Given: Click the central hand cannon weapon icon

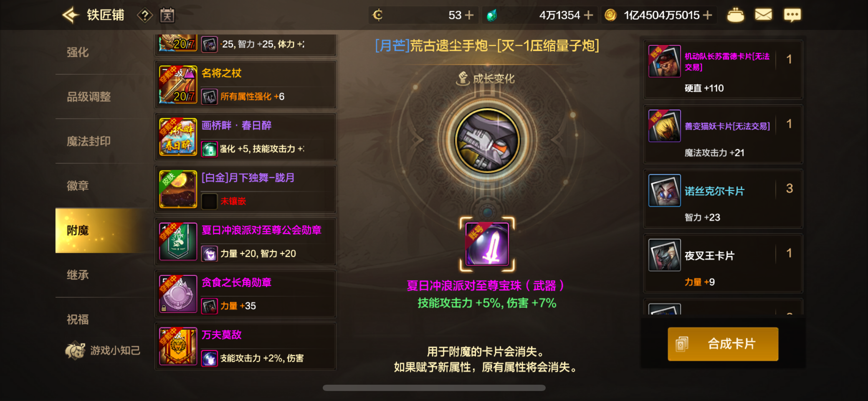Looking at the screenshot, I should [487, 141].
